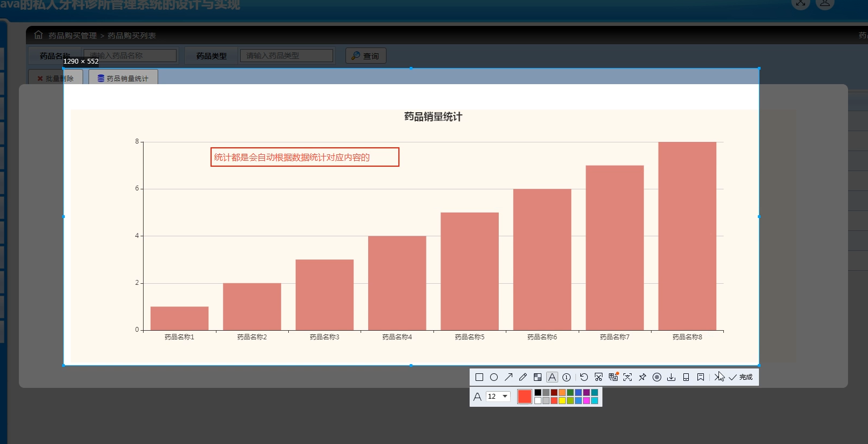Screen dimensions: 868x444
Task: Click the bar for 药品名称4
Action: coord(397,283)
